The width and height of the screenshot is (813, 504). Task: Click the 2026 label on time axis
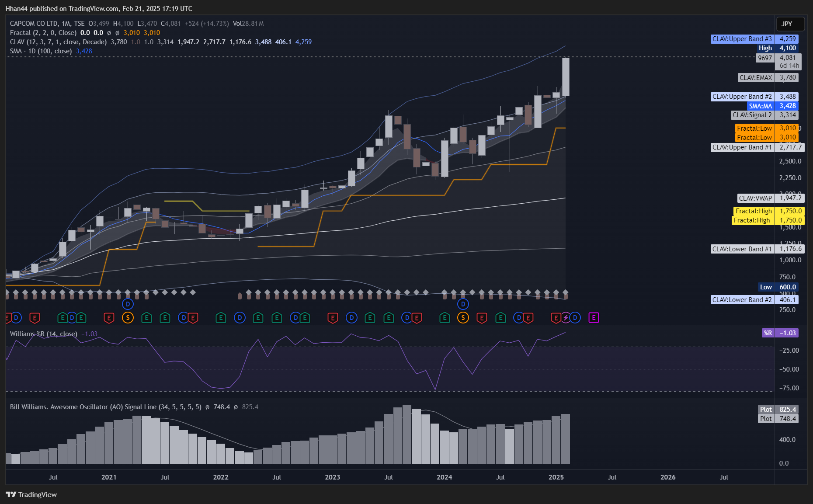tap(668, 477)
